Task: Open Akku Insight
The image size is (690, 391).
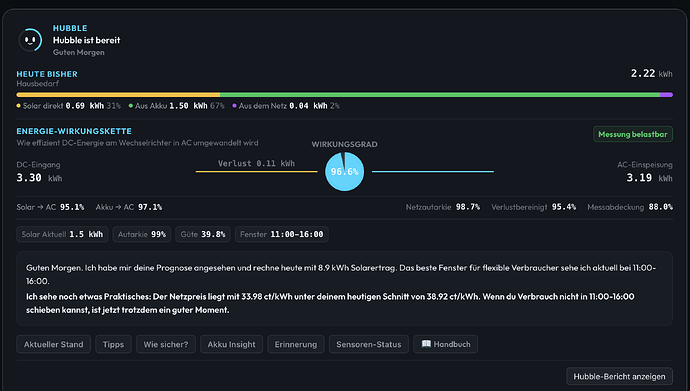Action: tap(231, 344)
